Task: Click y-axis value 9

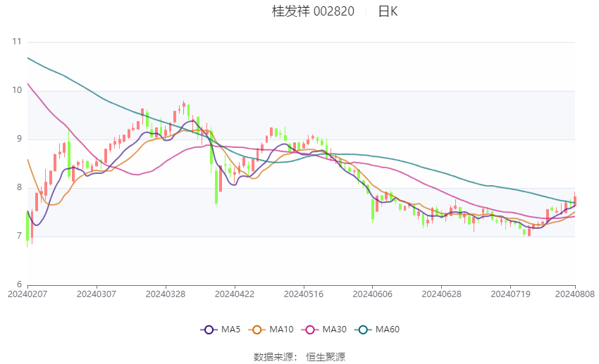Action: [x=20, y=139]
